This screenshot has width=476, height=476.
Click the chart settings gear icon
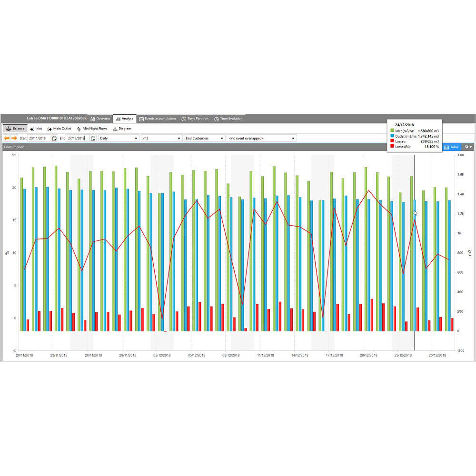(467, 147)
